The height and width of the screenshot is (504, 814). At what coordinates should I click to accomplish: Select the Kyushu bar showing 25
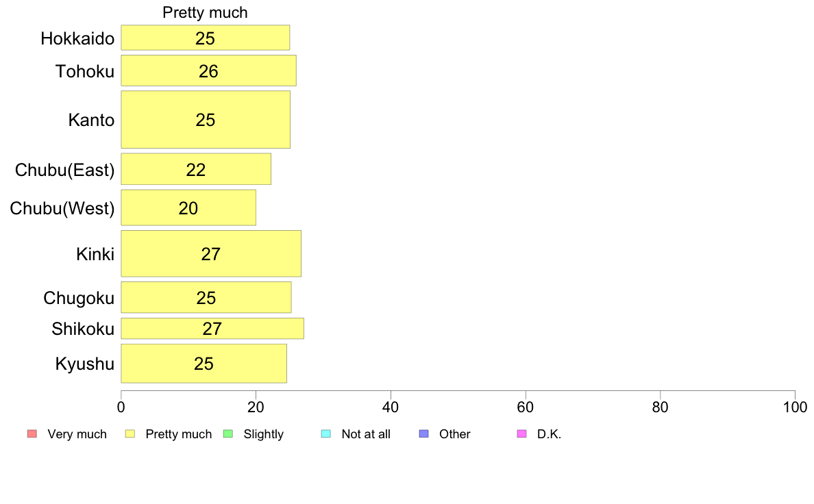(x=203, y=364)
